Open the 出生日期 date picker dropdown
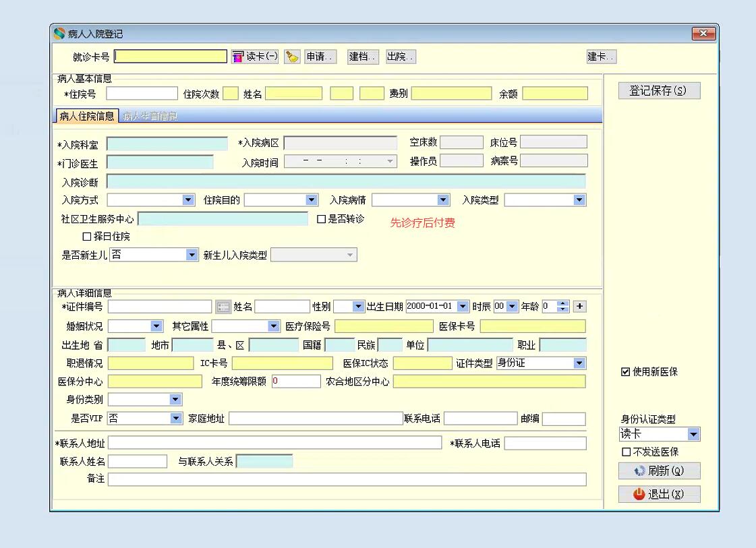Image resolution: width=756 pixels, height=548 pixels. pyautogui.click(x=463, y=307)
